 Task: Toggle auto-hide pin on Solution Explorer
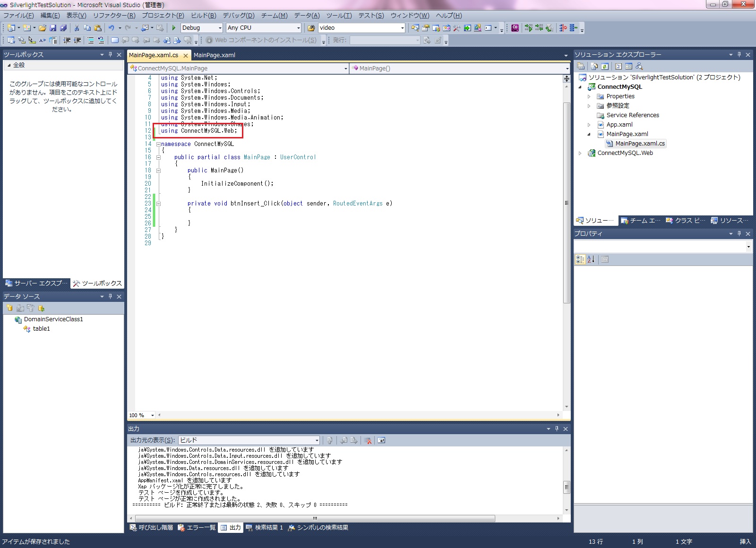pyautogui.click(x=739, y=54)
